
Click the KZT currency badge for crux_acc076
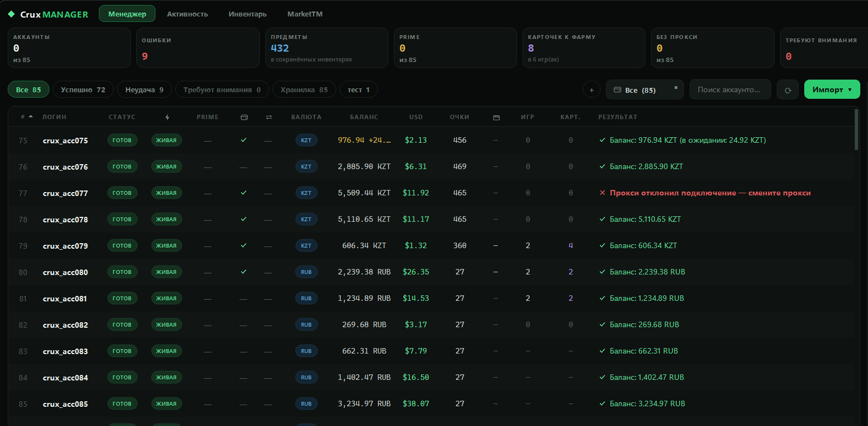306,166
